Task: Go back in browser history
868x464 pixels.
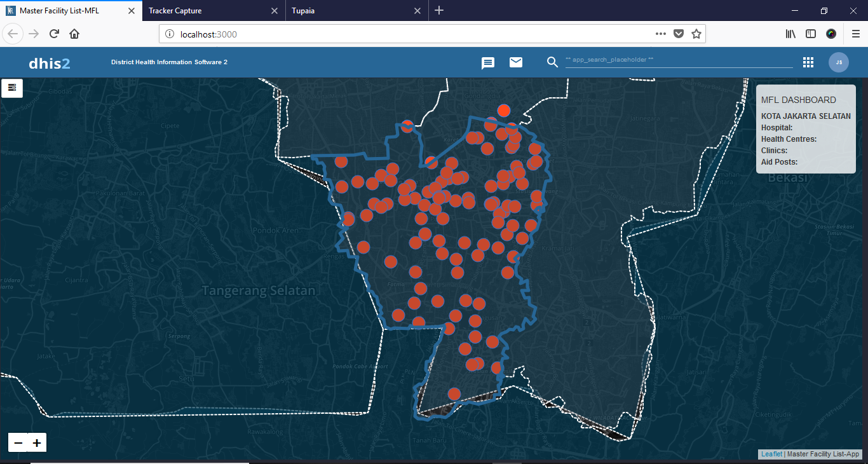Action: 13,34
